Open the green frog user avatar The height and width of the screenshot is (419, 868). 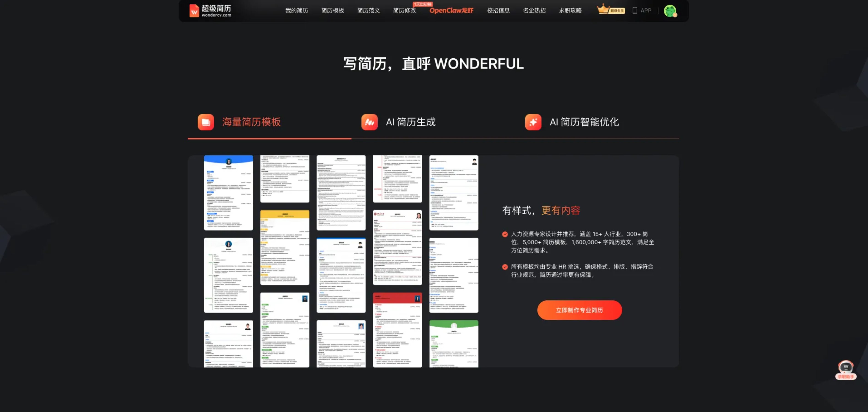[670, 11]
